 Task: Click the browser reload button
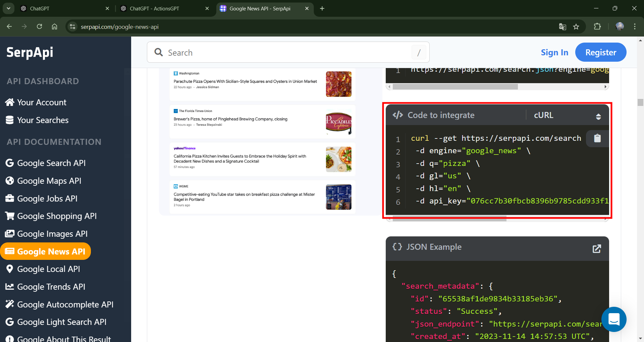pyautogui.click(x=39, y=26)
